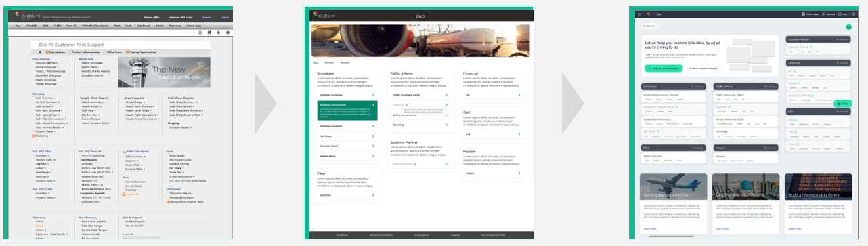Select the SAVED tab in the middle mockup
This screenshot has height=246, width=868.
345,62
